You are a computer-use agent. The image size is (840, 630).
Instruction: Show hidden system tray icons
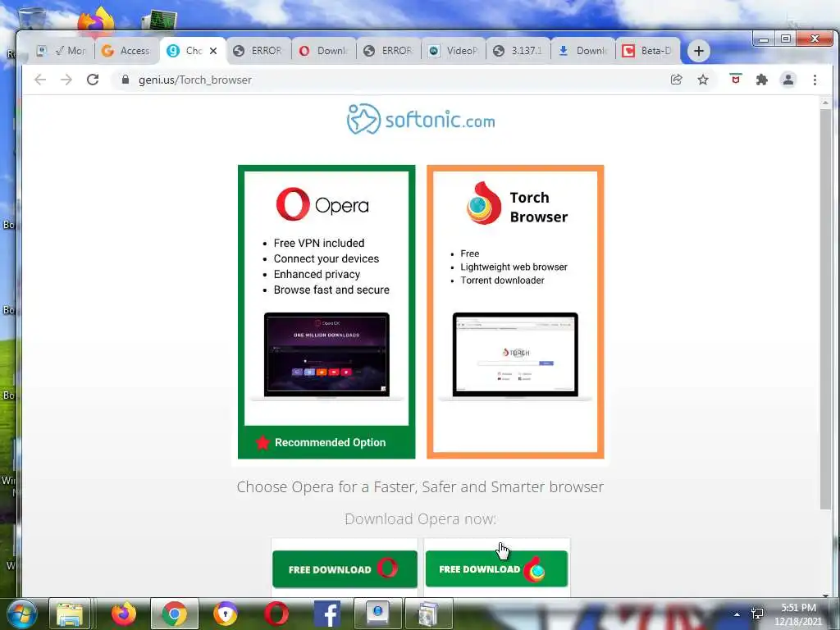[737, 614]
